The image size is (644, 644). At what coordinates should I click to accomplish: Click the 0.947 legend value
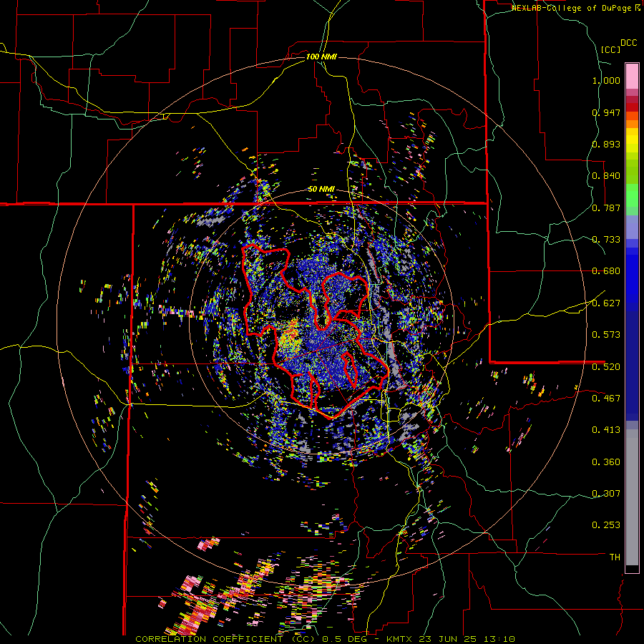pyautogui.click(x=606, y=112)
